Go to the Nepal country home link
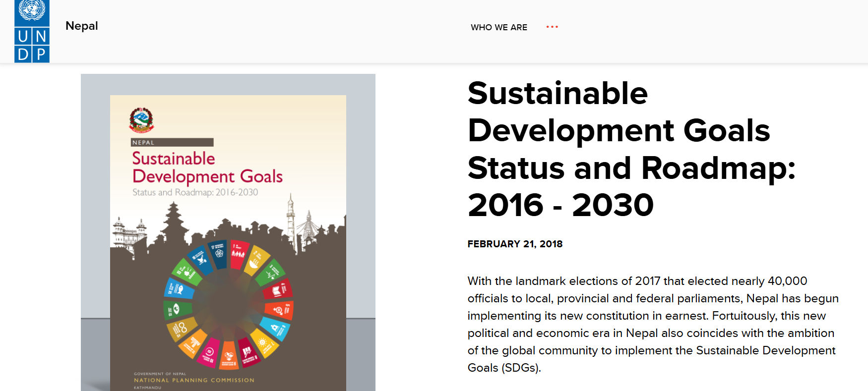Screen dimensions: 868x391 [x=82, y=26]
